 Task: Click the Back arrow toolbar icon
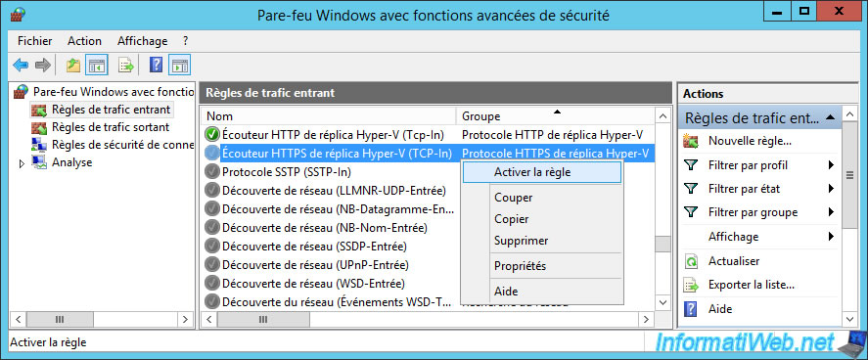coord(21,66)
